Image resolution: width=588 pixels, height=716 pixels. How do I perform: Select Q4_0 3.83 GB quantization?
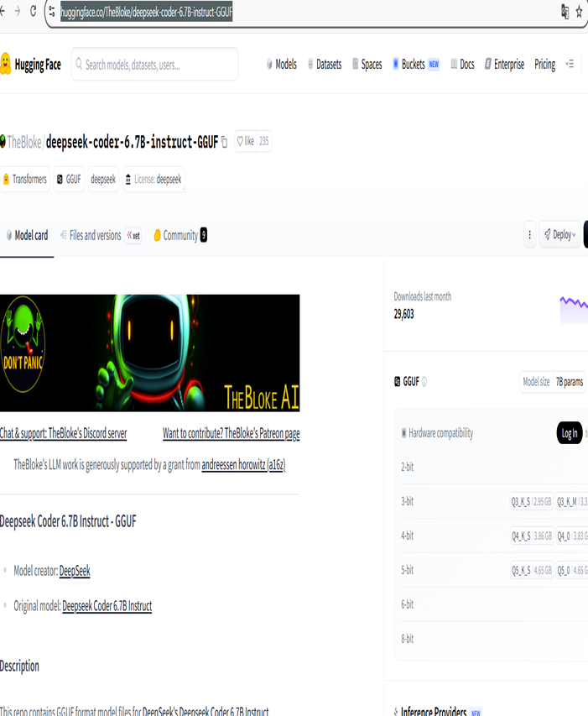tap(572, 536)
